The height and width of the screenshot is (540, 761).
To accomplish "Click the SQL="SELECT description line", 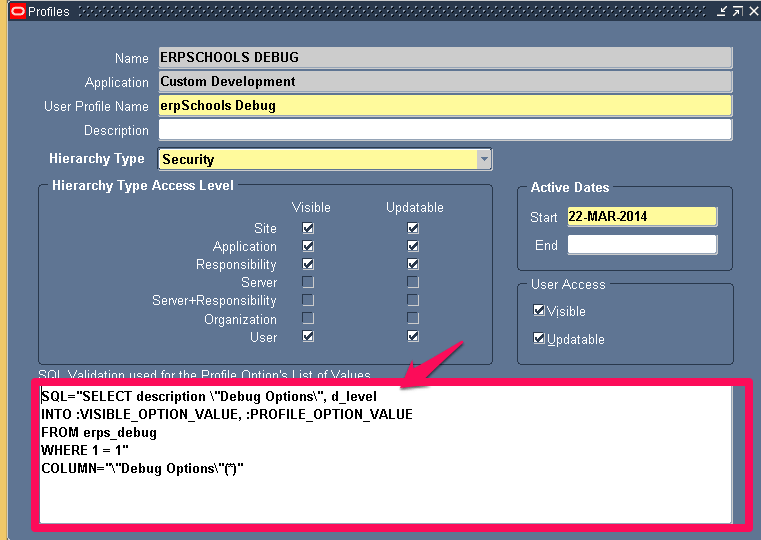I will 209,396.
